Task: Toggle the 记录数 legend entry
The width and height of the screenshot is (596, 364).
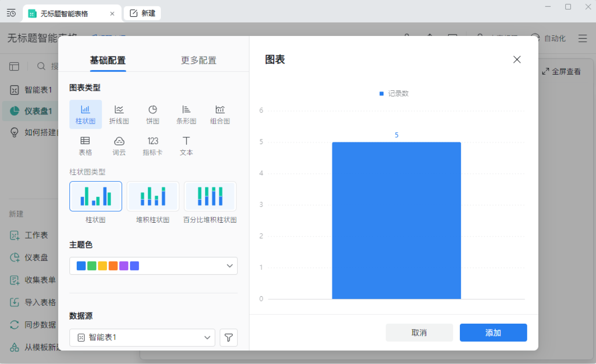Action: [x=394, y=94]
